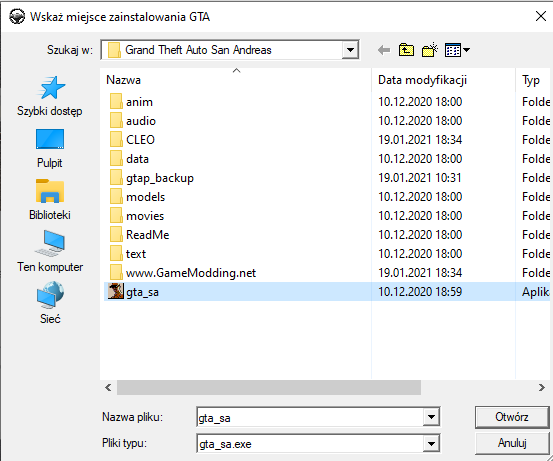Click the Otwórz button
This screenshot has width=553, height=461.
pyautogui.click(x=512, y=417)
